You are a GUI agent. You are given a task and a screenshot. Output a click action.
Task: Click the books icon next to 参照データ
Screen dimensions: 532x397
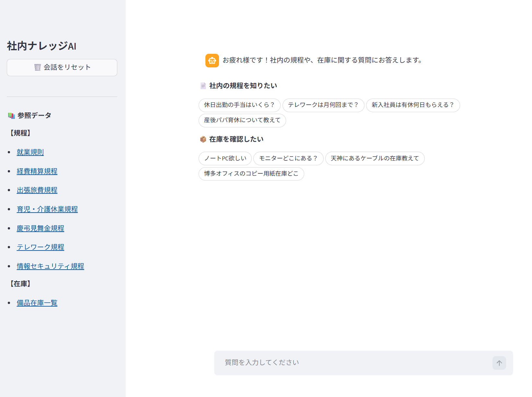point(12,116)
